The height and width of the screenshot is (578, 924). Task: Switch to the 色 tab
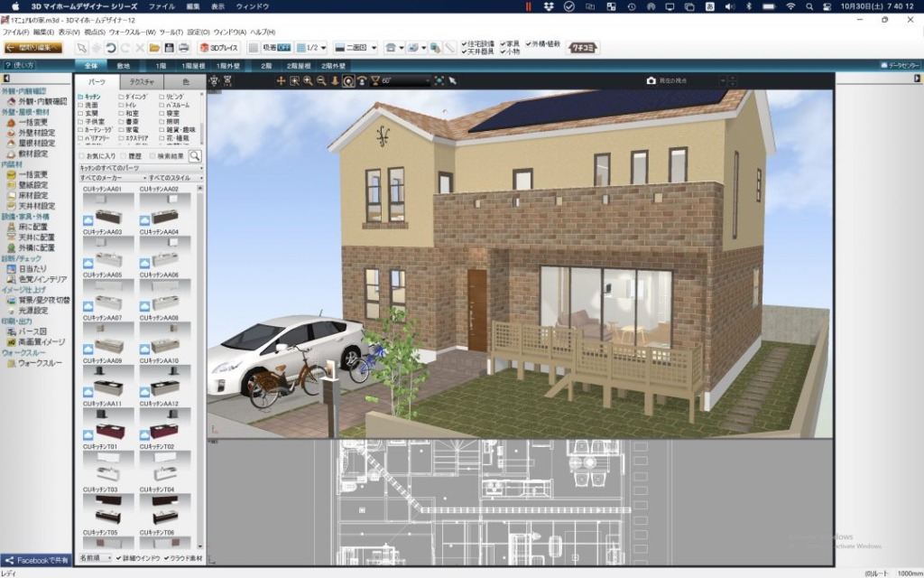point(185,82)
